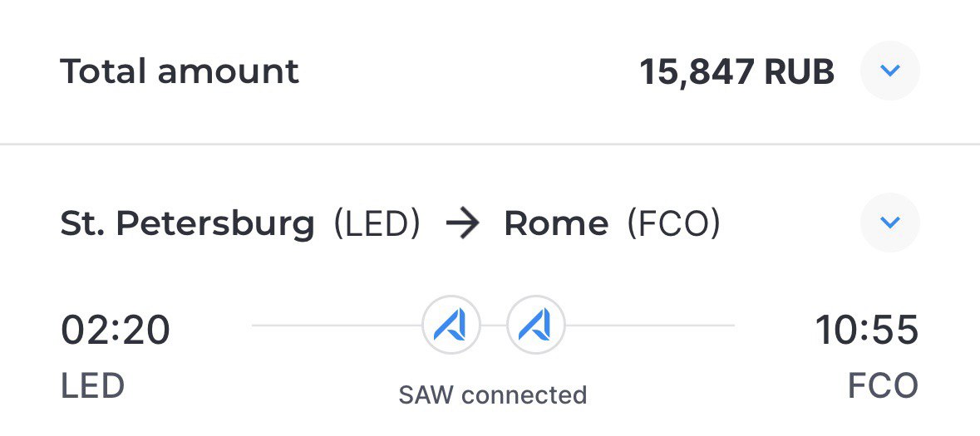Click the second airline logo on the route line
Viewport: 980px width, 436px height.
click(535, 326)
